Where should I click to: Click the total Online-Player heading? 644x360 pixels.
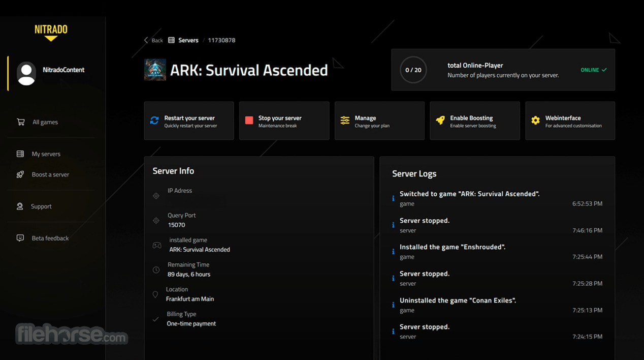[475, 65]
